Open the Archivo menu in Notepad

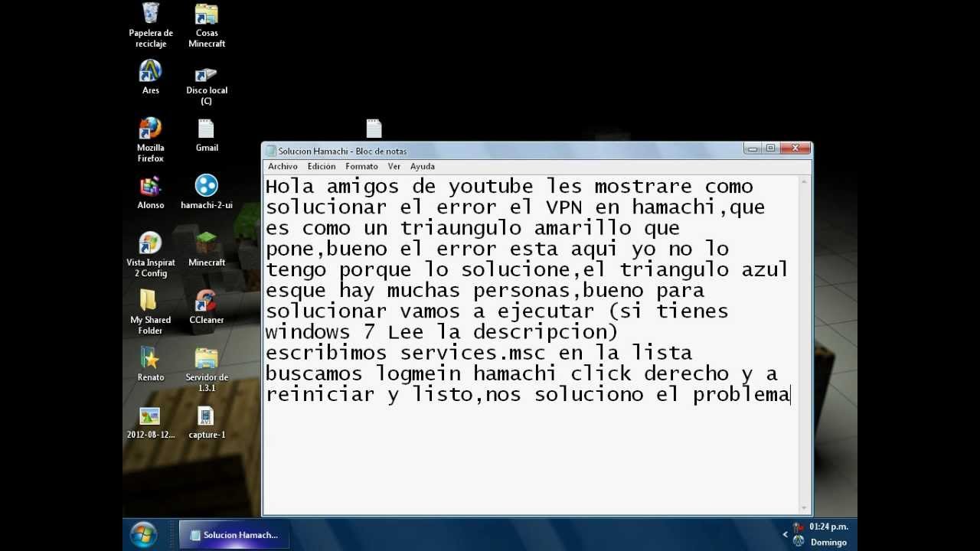pos(283,166)
